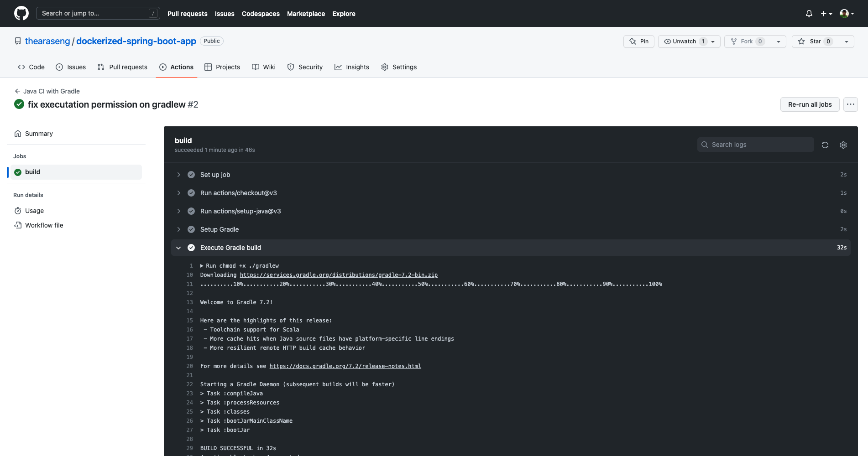Click BUILD SUCCESSFUL in 32s log line
The image size is (868, 456).
click(x=238, y=448)
